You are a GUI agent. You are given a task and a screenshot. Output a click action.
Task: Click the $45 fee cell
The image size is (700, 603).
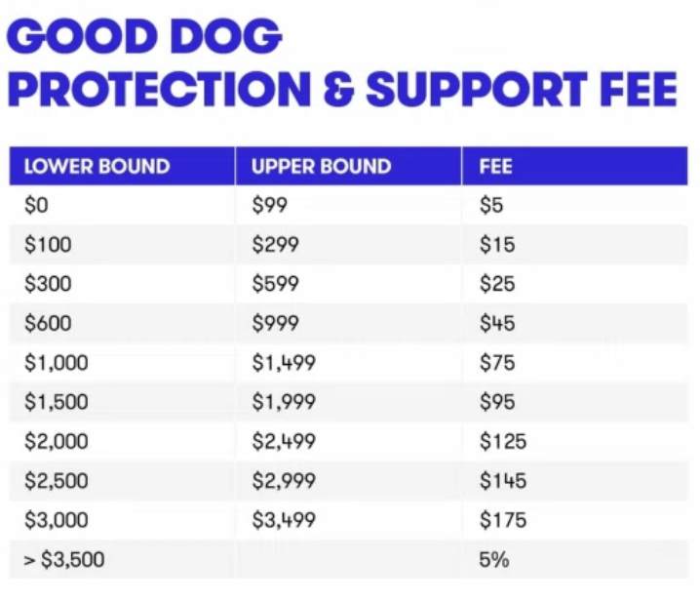[x=497, y=324]
